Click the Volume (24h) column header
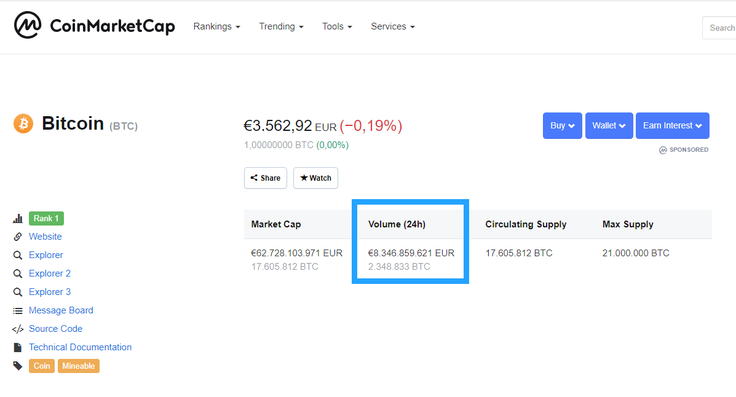The image size is (736, 397). [397, 224]
